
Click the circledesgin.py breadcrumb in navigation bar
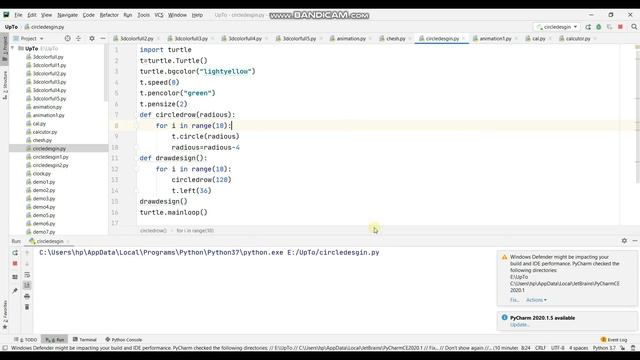click(44, 27)
